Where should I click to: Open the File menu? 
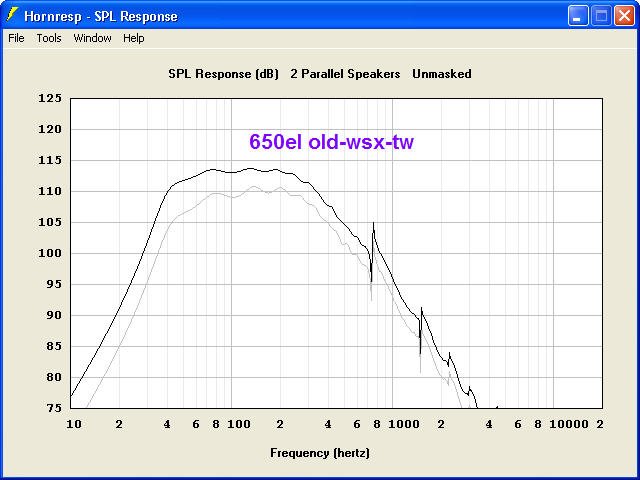[x=16, y=38]
